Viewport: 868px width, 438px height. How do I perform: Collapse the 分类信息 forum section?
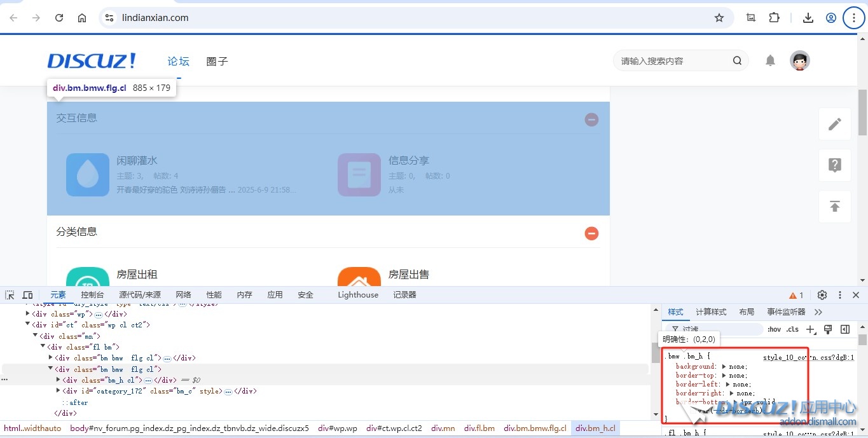click(x=591, y=233)
